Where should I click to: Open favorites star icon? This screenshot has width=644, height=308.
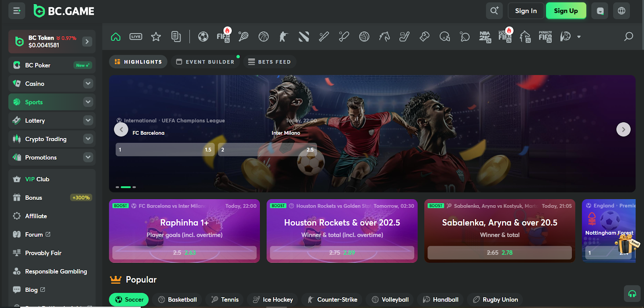tap(156, 37)
